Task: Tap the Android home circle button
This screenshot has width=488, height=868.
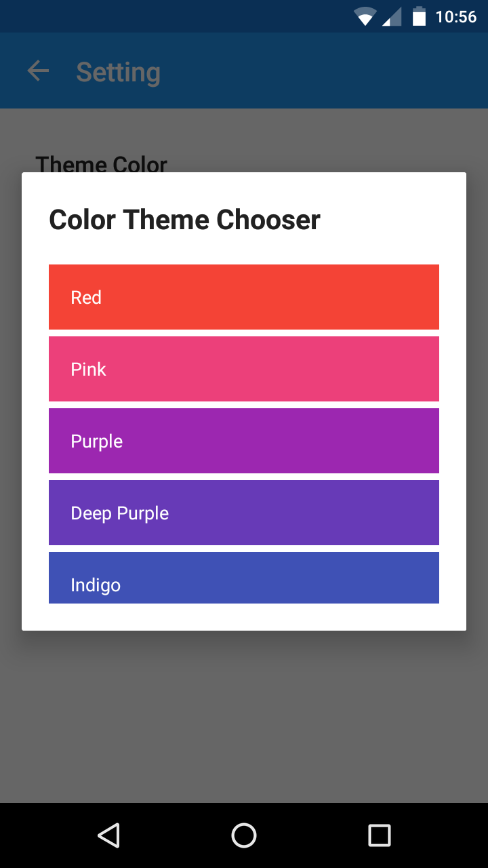Action: click(x=244, y=835)
